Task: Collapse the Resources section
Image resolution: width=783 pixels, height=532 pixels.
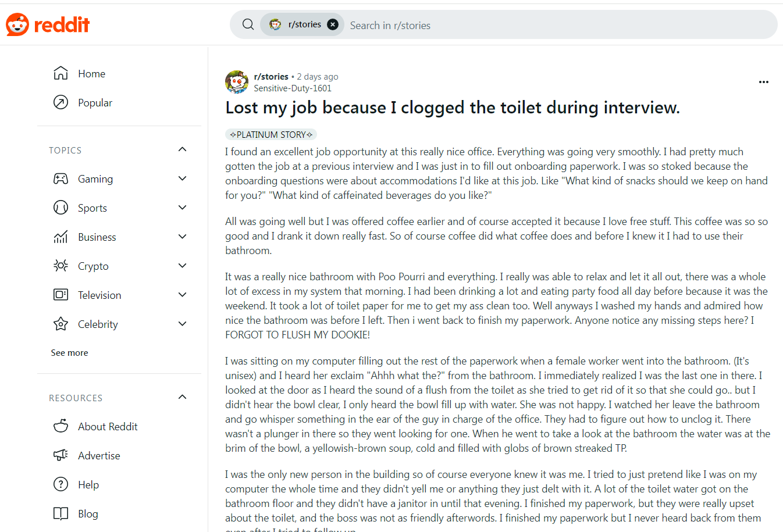Action: pyautogui.click(x=182, y=397)
